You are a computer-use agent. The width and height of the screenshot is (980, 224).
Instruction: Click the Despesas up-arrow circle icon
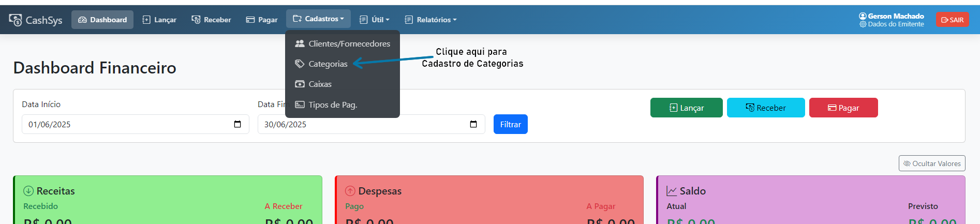(350, 191)
